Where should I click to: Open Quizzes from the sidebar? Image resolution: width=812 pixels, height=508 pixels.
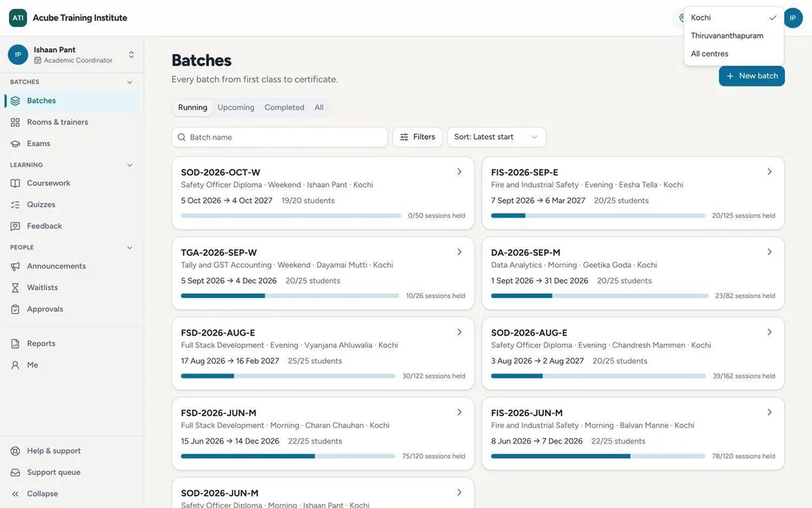click(x=71, y=204)
